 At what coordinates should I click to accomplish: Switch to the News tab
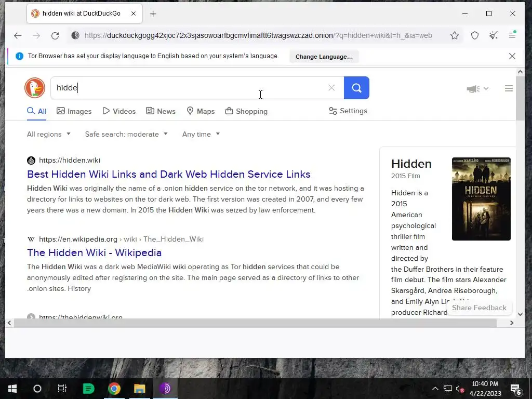coord(161,111)
